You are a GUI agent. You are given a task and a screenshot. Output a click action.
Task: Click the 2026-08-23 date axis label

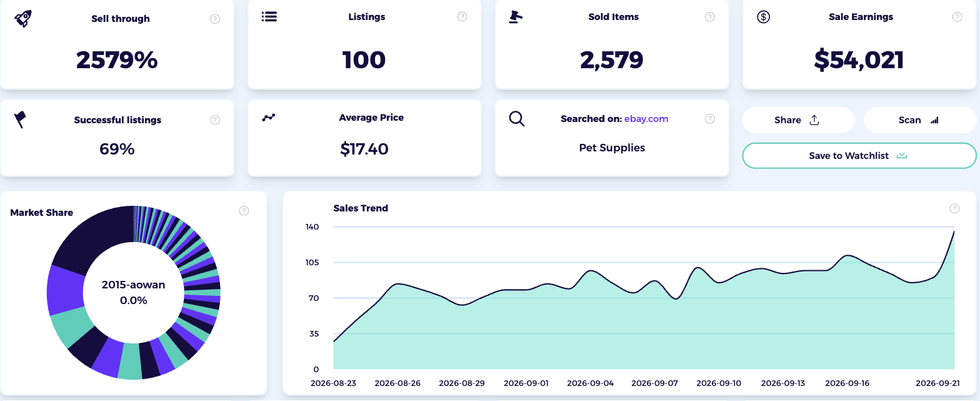tap(333, 383)
